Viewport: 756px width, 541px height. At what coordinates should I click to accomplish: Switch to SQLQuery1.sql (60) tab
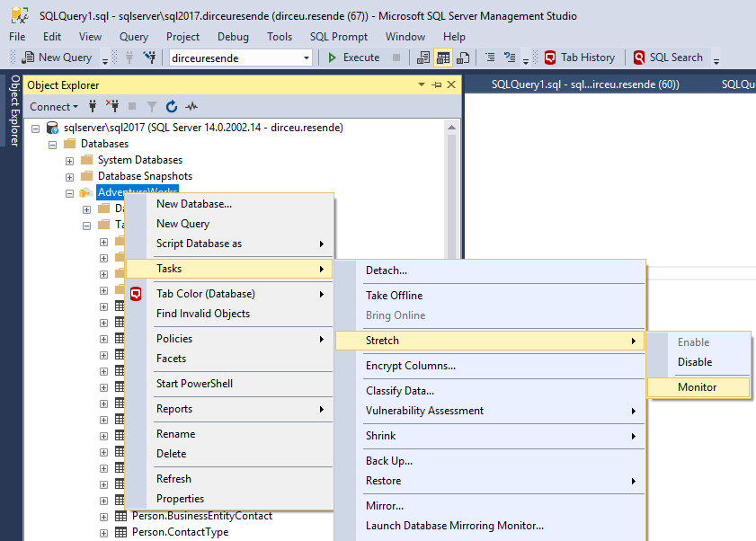click(x=585, y=84)
